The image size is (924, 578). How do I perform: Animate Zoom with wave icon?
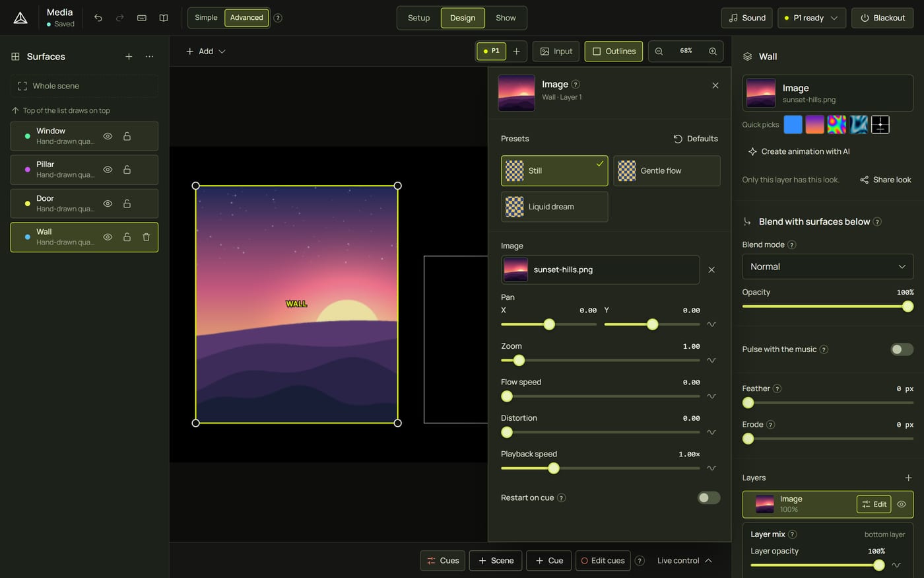(x=711, y=360)
